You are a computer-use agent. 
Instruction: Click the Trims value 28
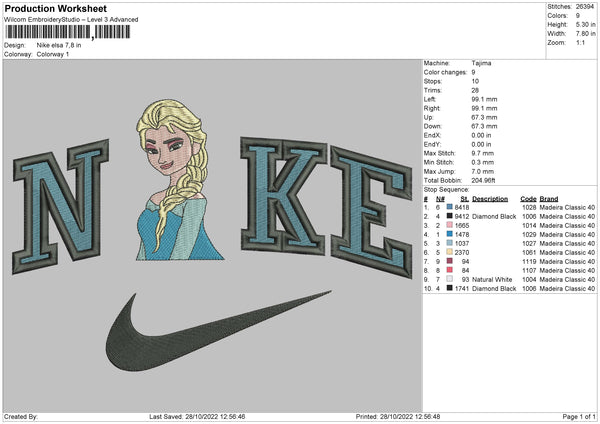tap(475, 90)
